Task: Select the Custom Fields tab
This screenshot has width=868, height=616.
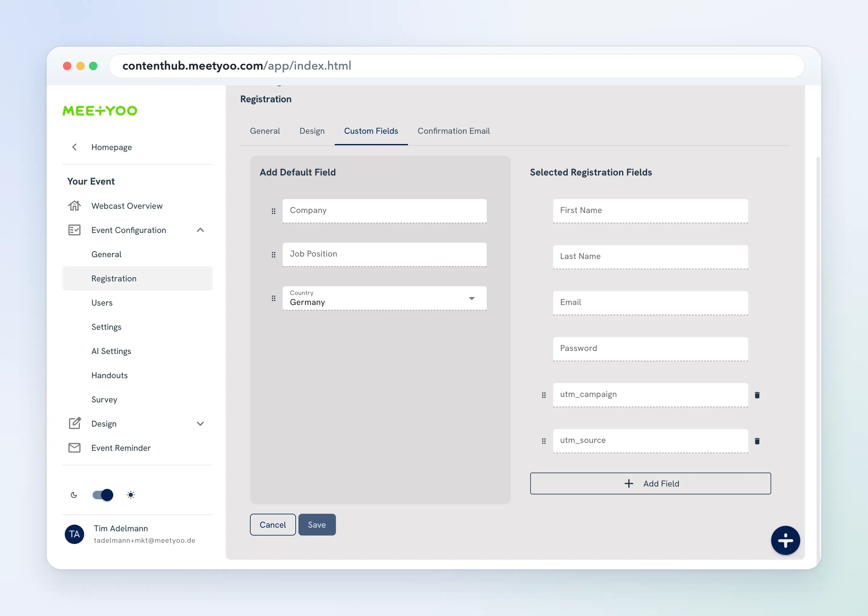Action: (371, 131)
